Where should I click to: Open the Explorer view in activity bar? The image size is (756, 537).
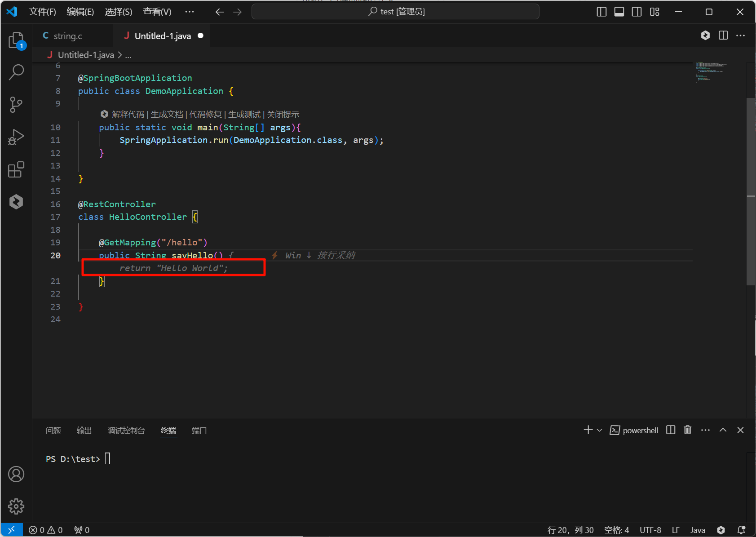pos(16,40)
